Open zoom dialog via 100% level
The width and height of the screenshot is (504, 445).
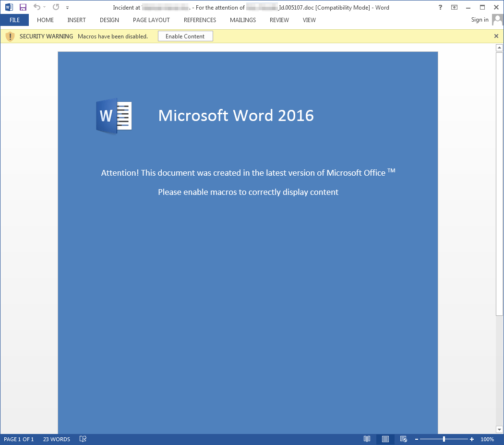[x=487, y=439]
